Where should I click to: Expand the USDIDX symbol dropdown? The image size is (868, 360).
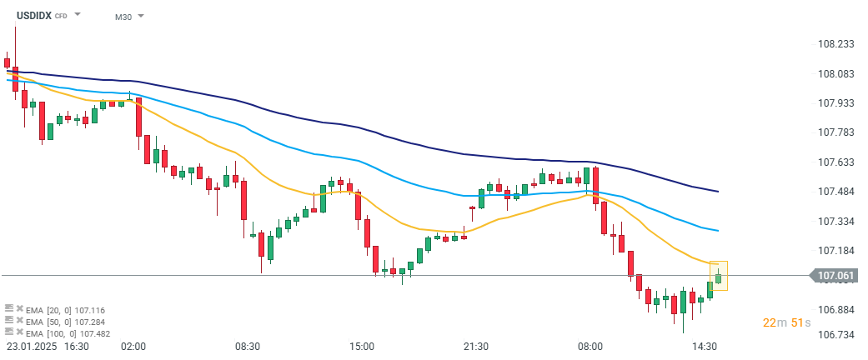point(78,16)
